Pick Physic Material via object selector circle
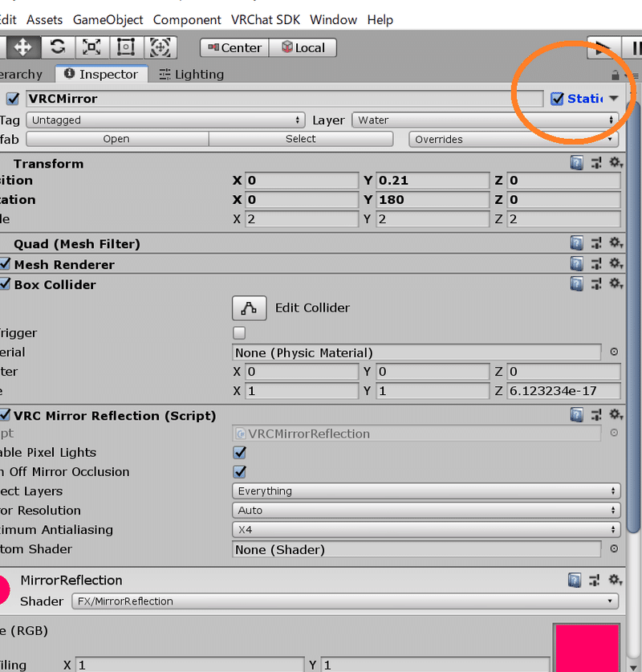Screen dimensions: 642x672 [x=614, y=352]
